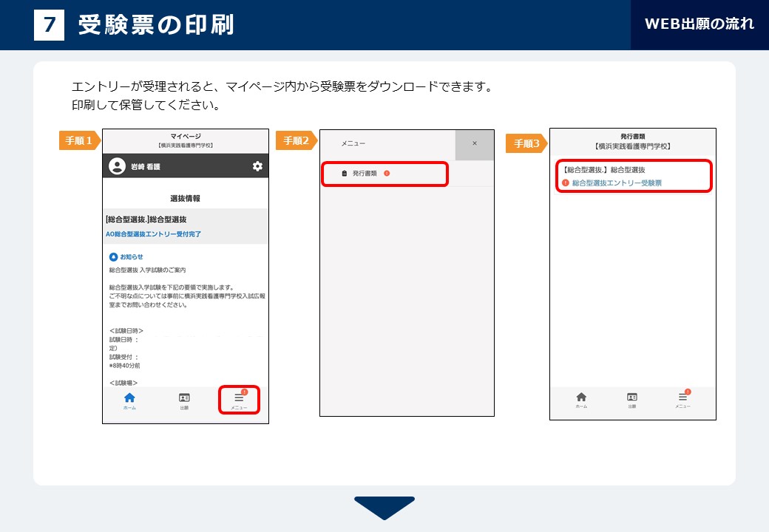769x532 pixels.
Task: Click the red alert badge beside 発行書類
Action: click(387, 173)
